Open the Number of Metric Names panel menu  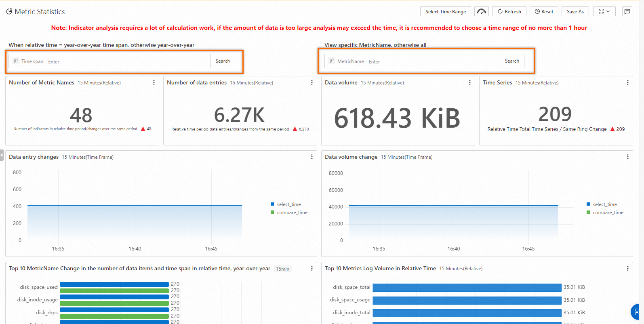pyautogui.click(x=154, y=82)
